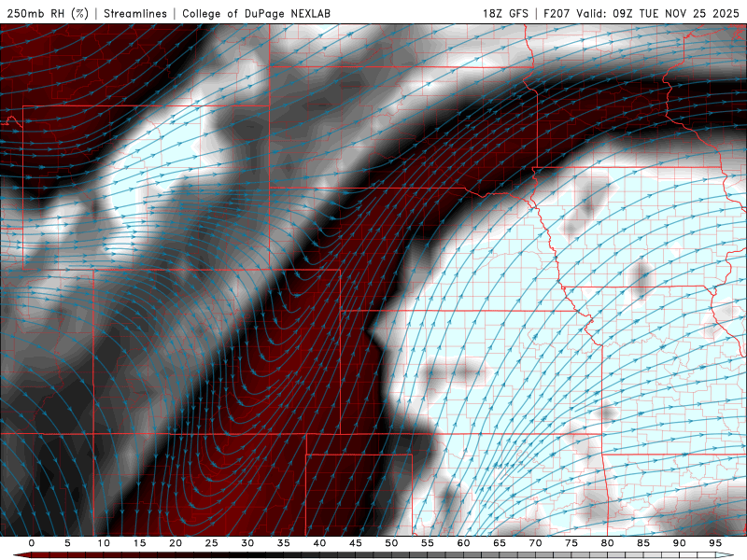
Task: Click the colorbar label "5"
Action: (67, 543)
